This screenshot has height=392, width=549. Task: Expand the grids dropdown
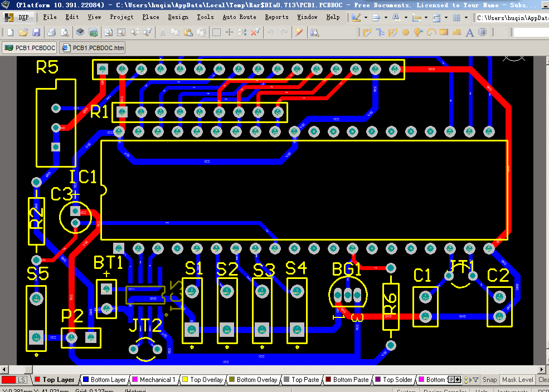(x=466, y=17)
